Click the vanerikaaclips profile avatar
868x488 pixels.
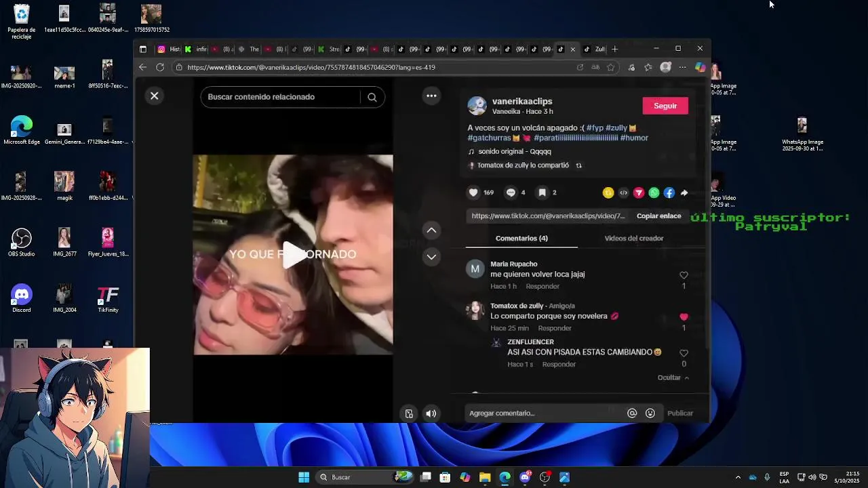coord(477,106)
